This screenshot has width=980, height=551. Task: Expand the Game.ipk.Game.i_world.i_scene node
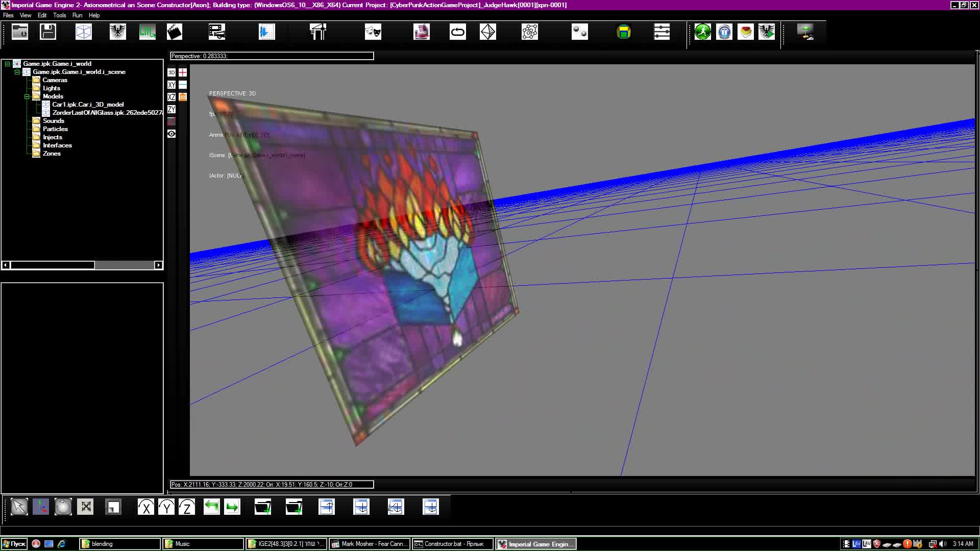(x=17, y=72)
